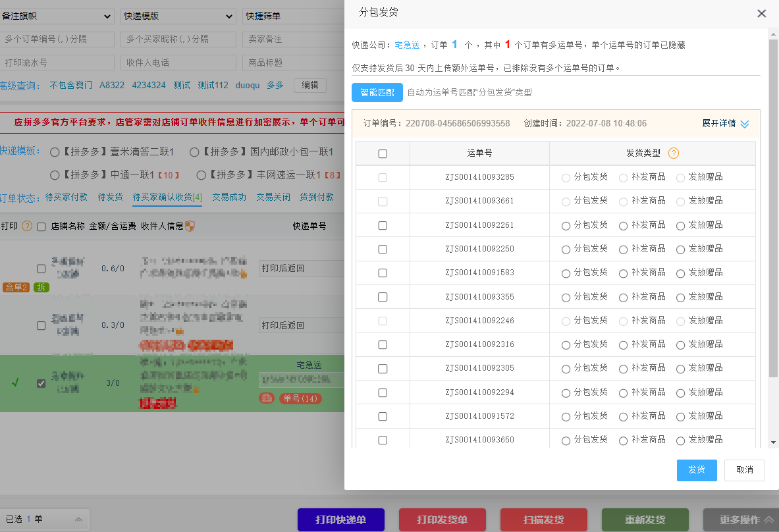Close the 分包发货 dialog with X
Viewport: 779px width, 532px height.
click(761, 13)
